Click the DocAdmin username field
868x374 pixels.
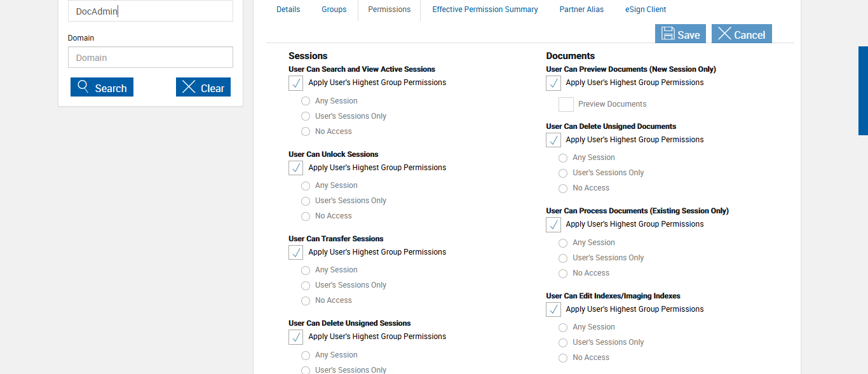(151, 11)
